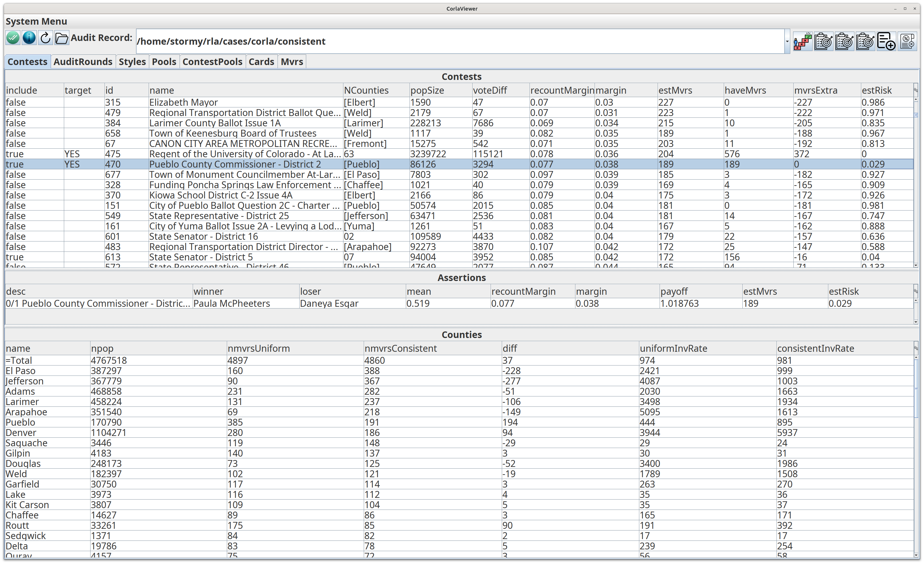924x564 pixels.
Task: Open the Cards tab
Action: [x=262, y=62]
